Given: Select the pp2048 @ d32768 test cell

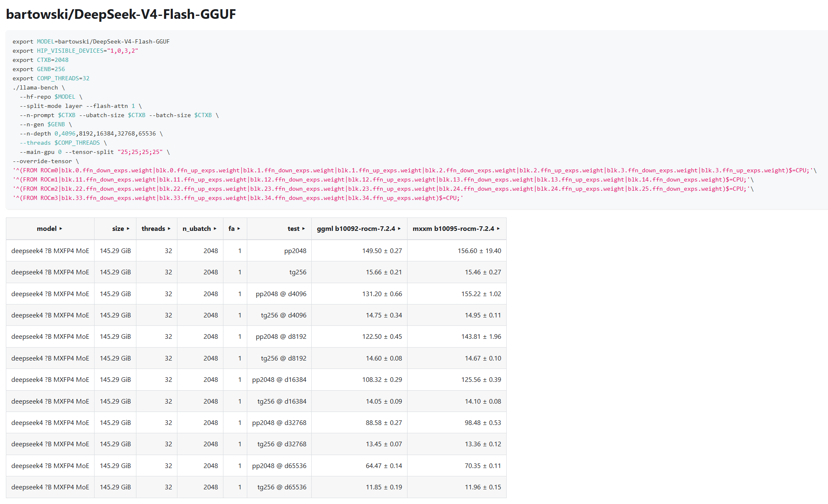Looking at the screenshot, I should click(279, 423).
